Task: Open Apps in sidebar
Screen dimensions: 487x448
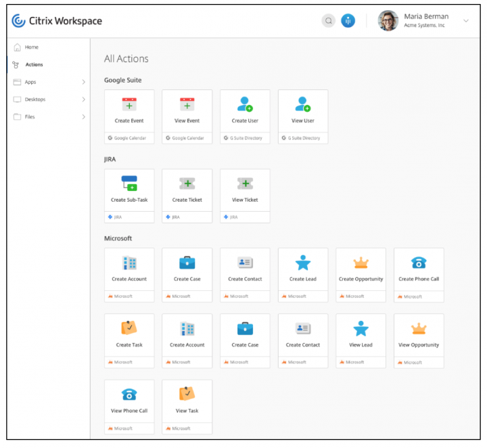Action: click(x=30, y=82)
